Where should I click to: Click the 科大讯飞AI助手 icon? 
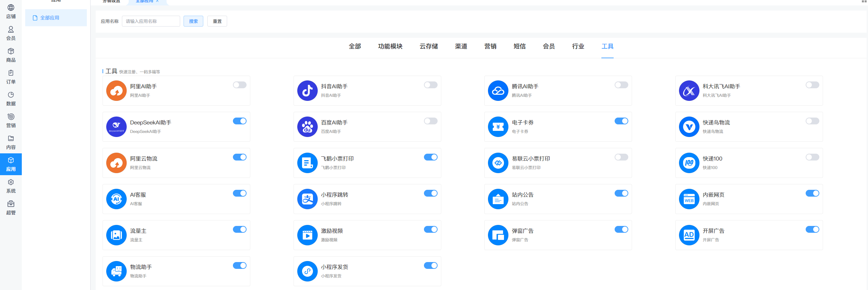pos(689,91)
